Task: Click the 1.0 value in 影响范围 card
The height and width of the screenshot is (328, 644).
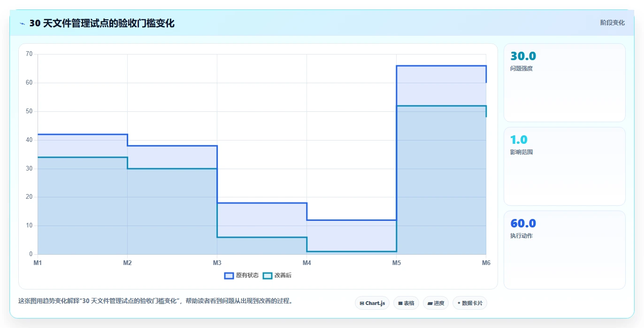Action: click(x=519, y=140)
